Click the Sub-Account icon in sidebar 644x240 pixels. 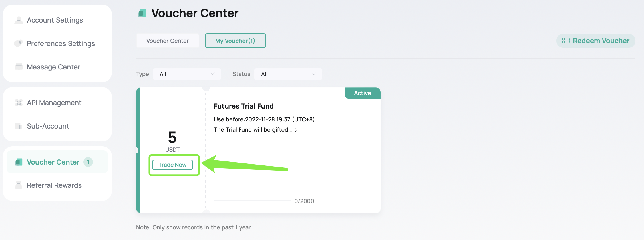[19, 126]
